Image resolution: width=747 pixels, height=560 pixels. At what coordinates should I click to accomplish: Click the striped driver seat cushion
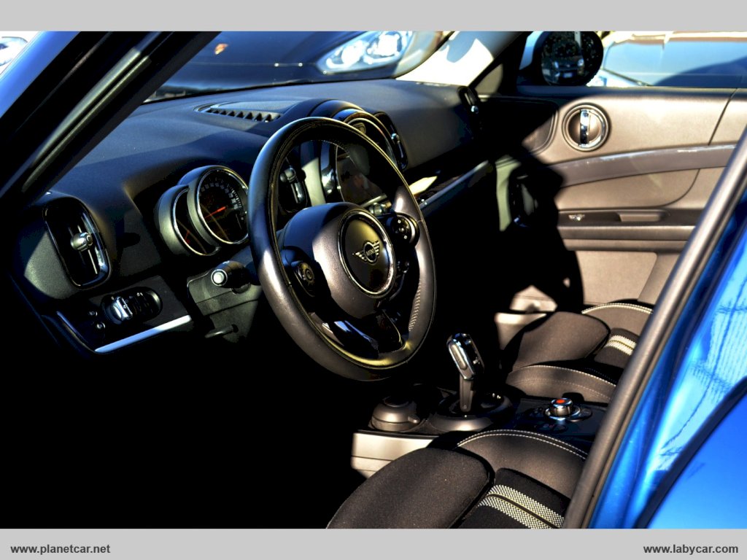[519, 502]
